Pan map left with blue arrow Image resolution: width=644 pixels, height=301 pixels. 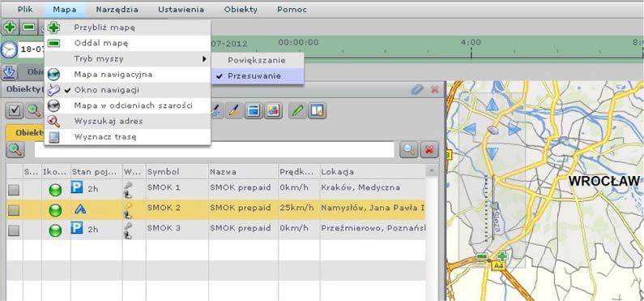(469, 129)
